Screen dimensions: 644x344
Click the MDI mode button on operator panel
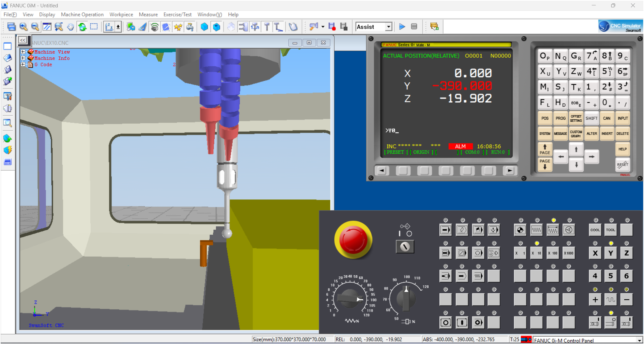pos(478,230)
